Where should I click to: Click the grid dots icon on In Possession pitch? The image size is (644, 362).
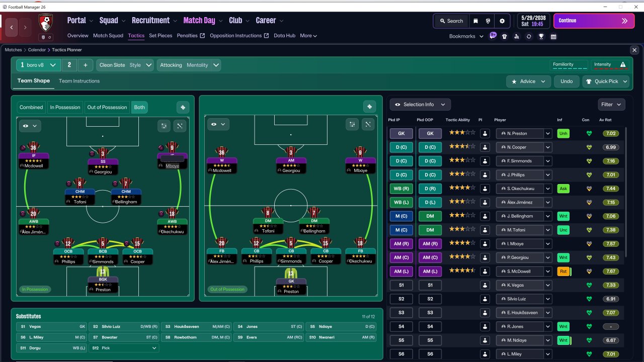tap(164, 126)
